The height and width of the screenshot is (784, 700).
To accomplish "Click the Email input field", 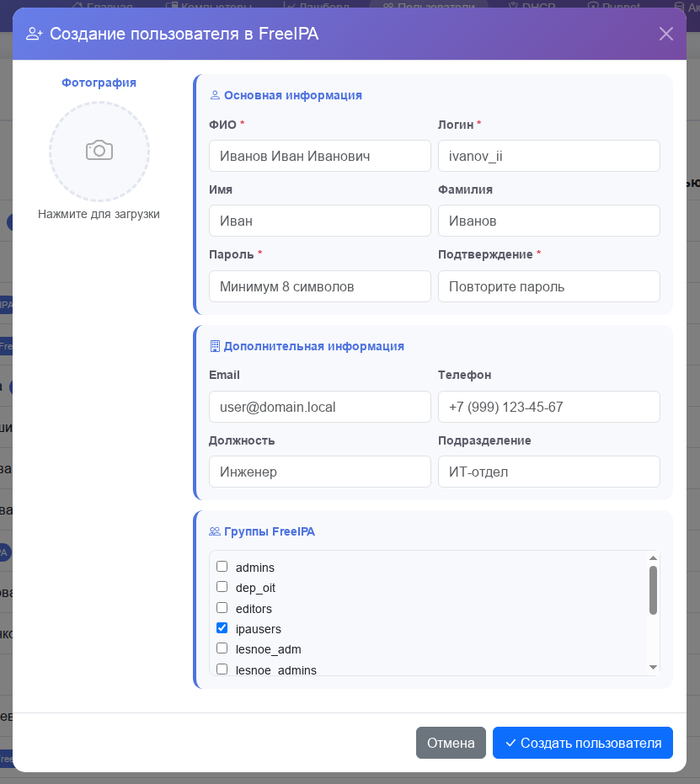I will tap(320, 407).
